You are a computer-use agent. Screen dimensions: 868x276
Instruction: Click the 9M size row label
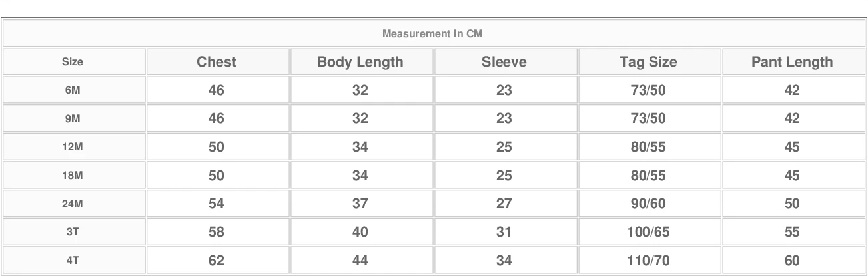[73, 118]
